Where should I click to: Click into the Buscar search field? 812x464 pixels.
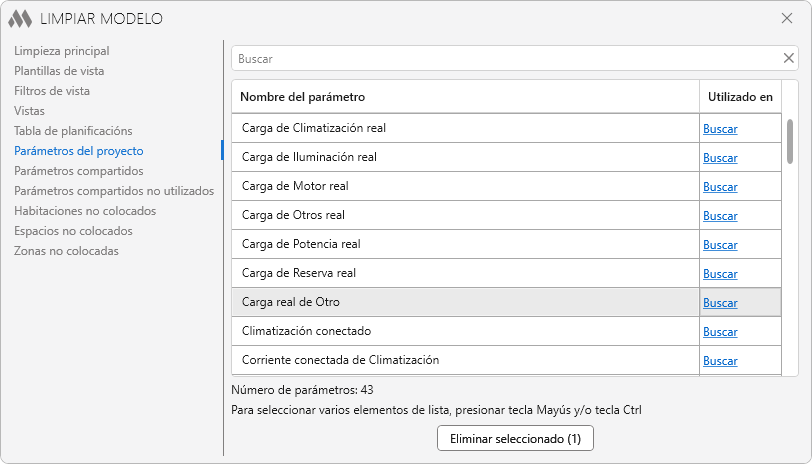(x=505, y=59)
